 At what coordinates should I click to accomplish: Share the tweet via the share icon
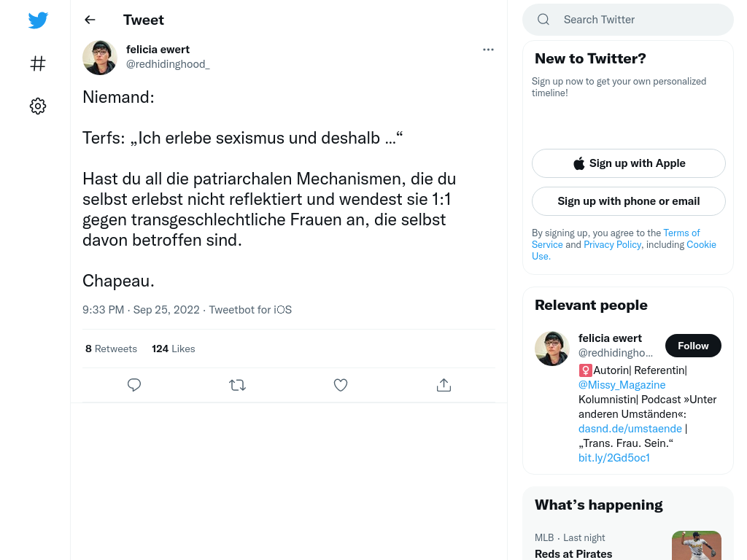click(x=444, y=385)
